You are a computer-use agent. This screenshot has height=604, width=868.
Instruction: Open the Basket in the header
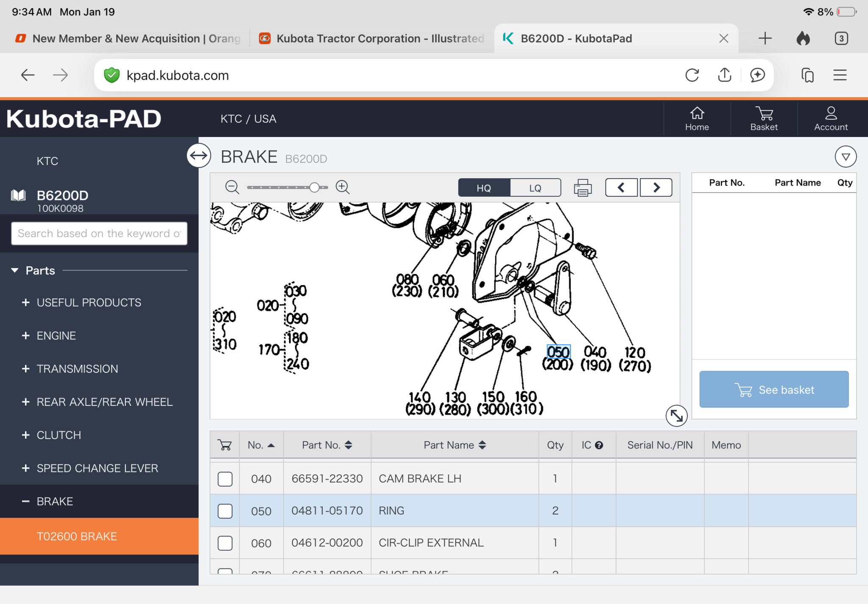[x=764, y=118]
